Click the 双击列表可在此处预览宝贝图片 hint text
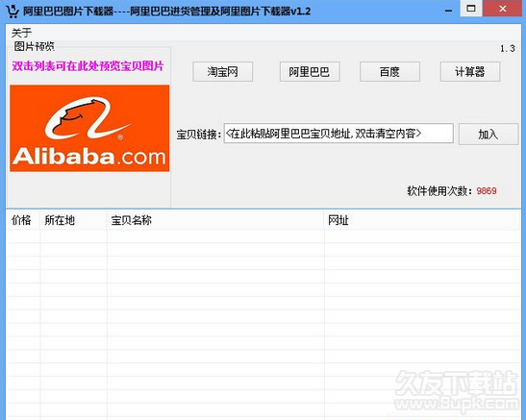The width and height of the screenshot is (526, 420). [88, 66]
